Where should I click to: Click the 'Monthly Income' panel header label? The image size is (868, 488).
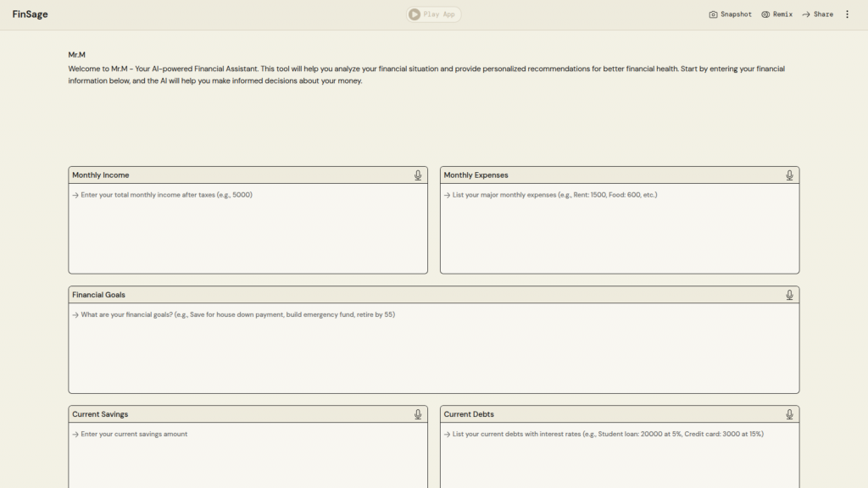point(101,175)
